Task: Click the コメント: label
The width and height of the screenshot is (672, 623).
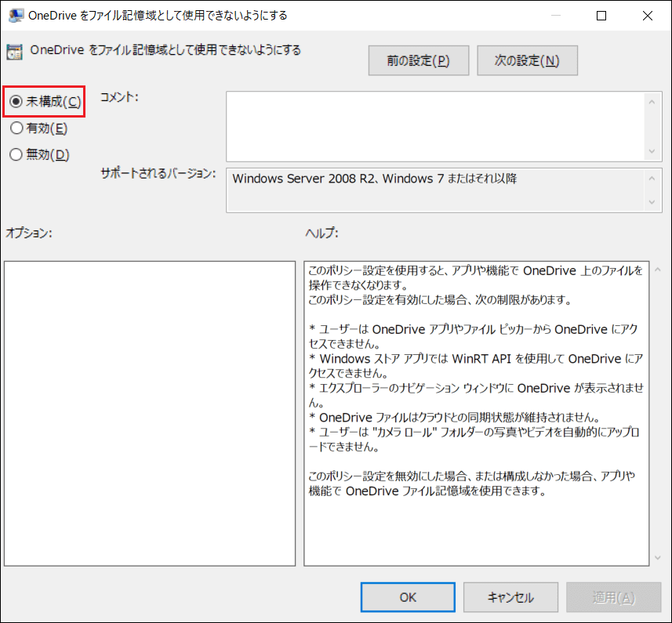Action: pyautogui.click(x=119, y=97)
